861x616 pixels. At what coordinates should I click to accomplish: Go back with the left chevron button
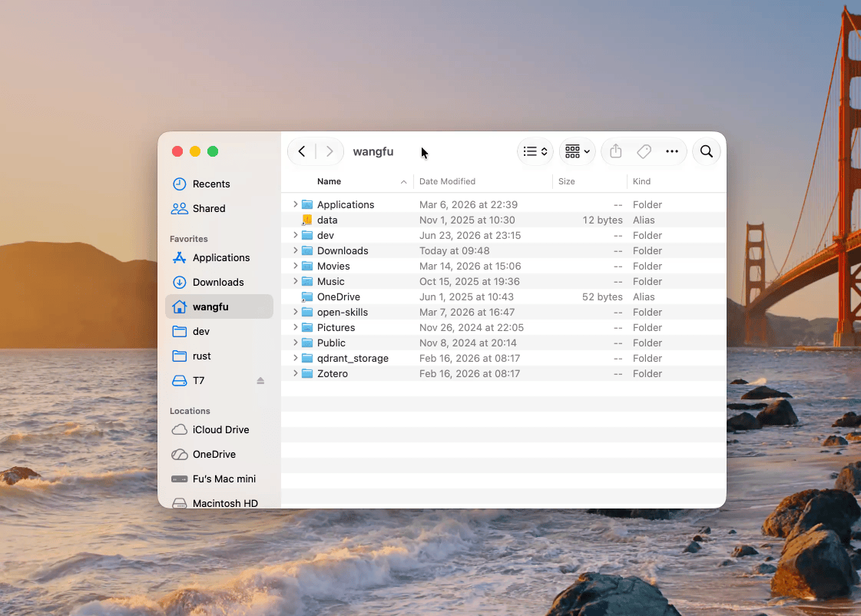pyautogui.click(x=301, y=151)
